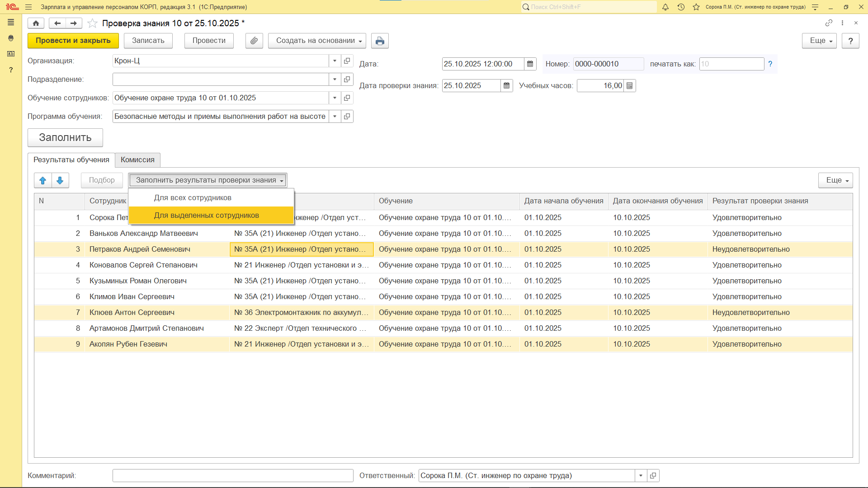Screen dimensions: 868x488
Task: Move row up with blue arrow
Action: point(43,180)
